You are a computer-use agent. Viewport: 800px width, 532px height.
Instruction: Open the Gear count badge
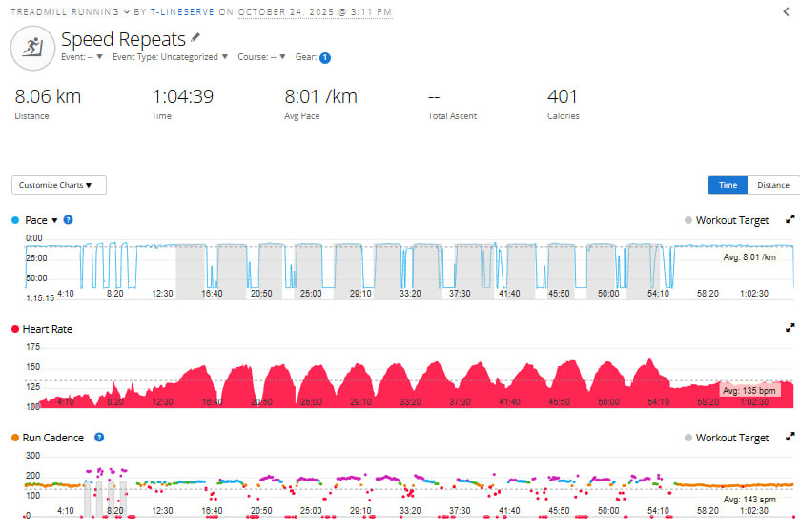[325, 57]
